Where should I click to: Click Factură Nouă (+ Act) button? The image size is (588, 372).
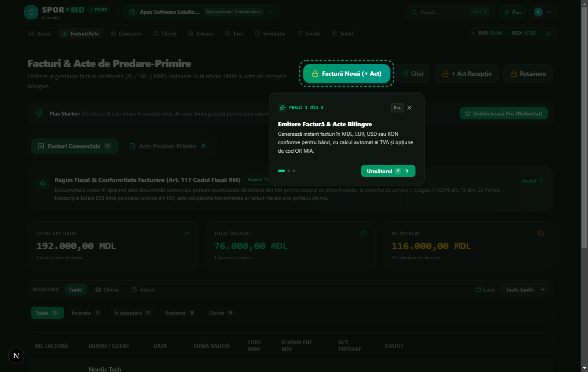coord(346,74)
